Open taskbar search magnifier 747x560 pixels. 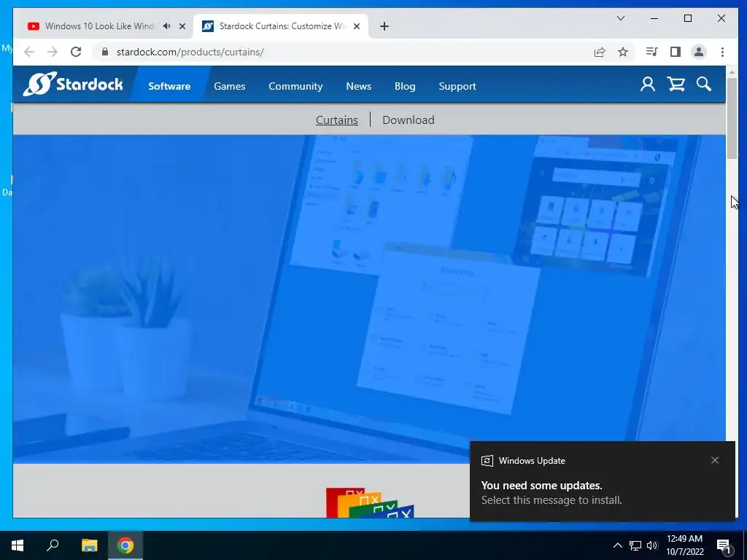53,545
